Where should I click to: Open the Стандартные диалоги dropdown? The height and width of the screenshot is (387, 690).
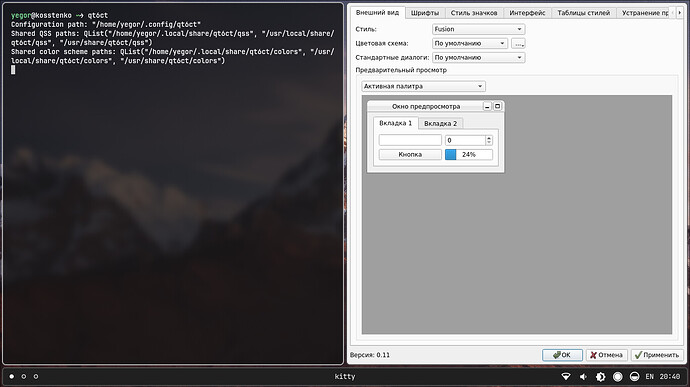point(478,57)
